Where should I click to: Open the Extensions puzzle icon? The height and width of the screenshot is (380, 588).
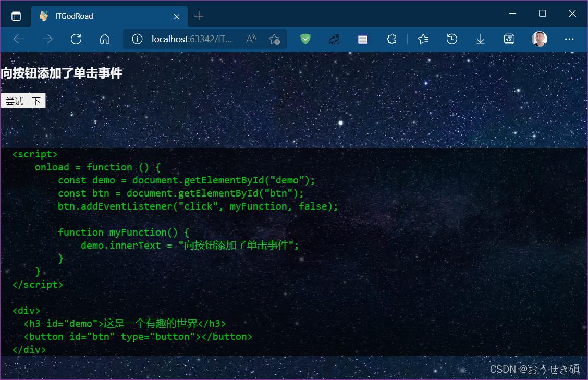click(x=391, y=39)
